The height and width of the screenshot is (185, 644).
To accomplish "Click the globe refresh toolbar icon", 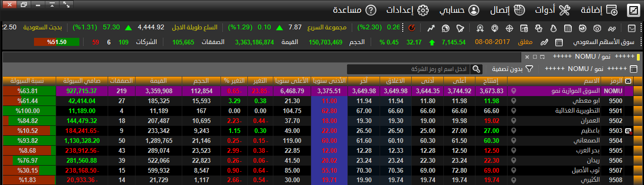I will [x=445, y=28].
